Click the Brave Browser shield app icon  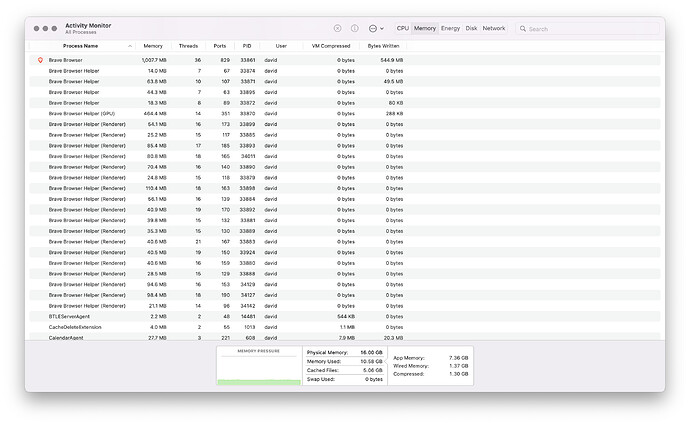[40, 60]
